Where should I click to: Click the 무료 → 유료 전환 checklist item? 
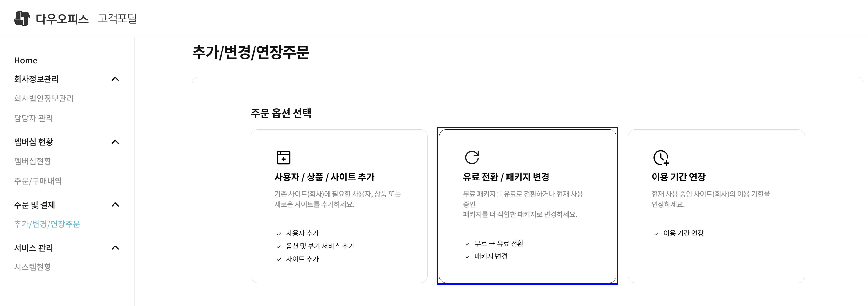(x=499, y=243)
